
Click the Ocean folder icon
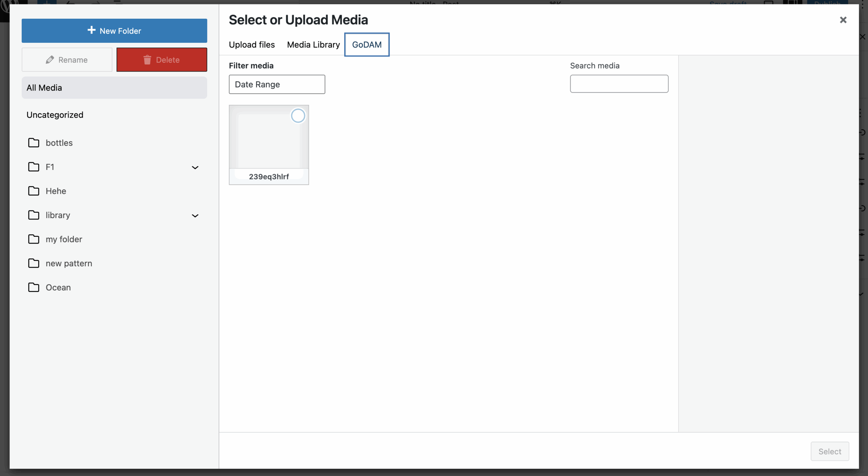coord(34,287)
